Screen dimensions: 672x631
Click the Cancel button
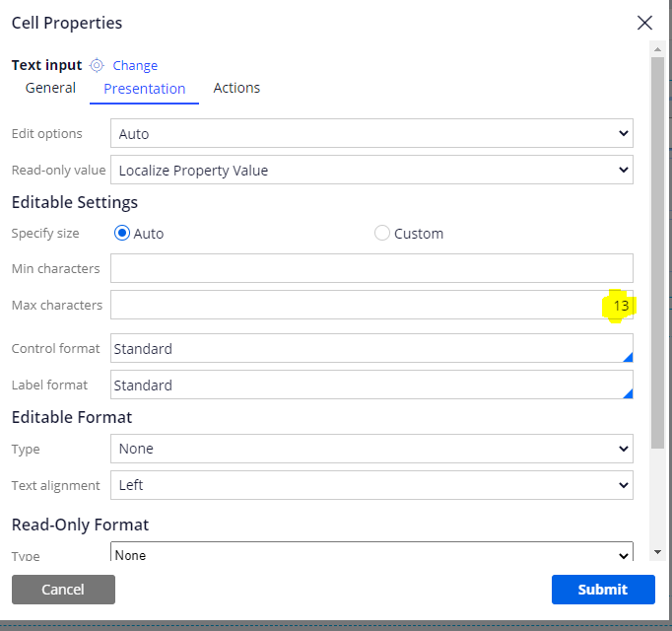click(63, 590)
